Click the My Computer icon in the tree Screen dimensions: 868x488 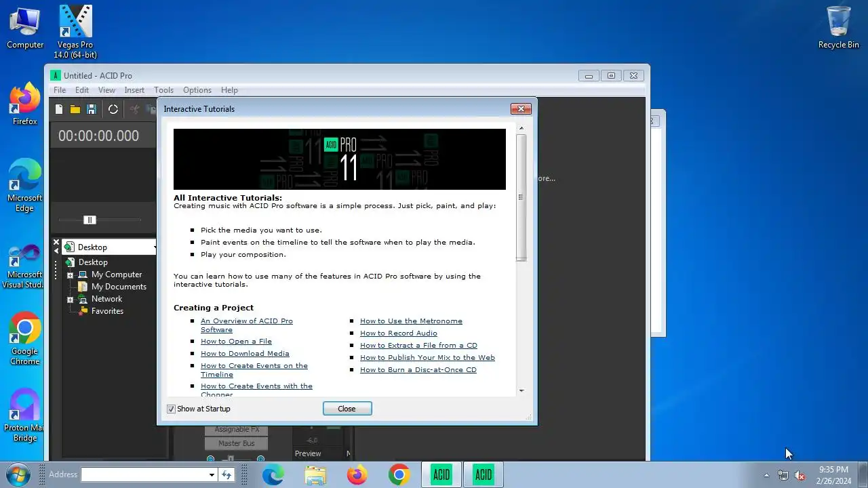pyautogui.click(x=83, y=274)
